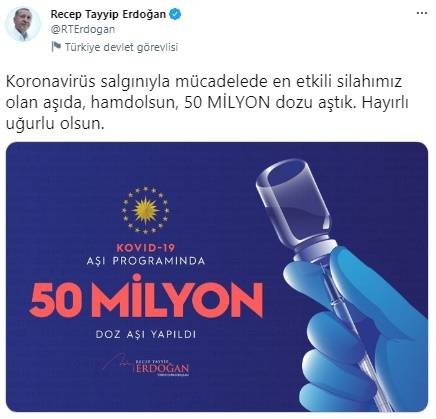
Task: Click the tweet text about Koronavirüs
Action: pyautogui.click(x=207, y=103)
